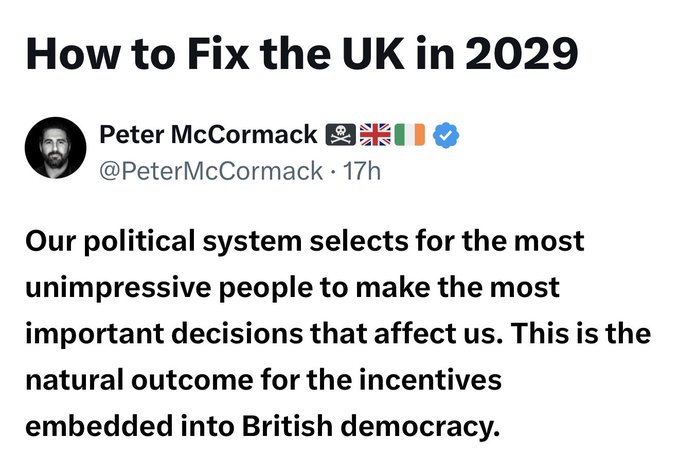Click the Irish flag emoji
The image size is (679, 472).
[410, 134]
